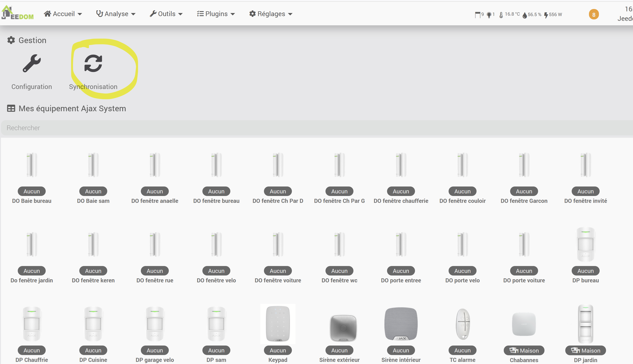Click the power consumption 556 W indicator
Screen dimensions: 633x364
(x=553, y=15)
